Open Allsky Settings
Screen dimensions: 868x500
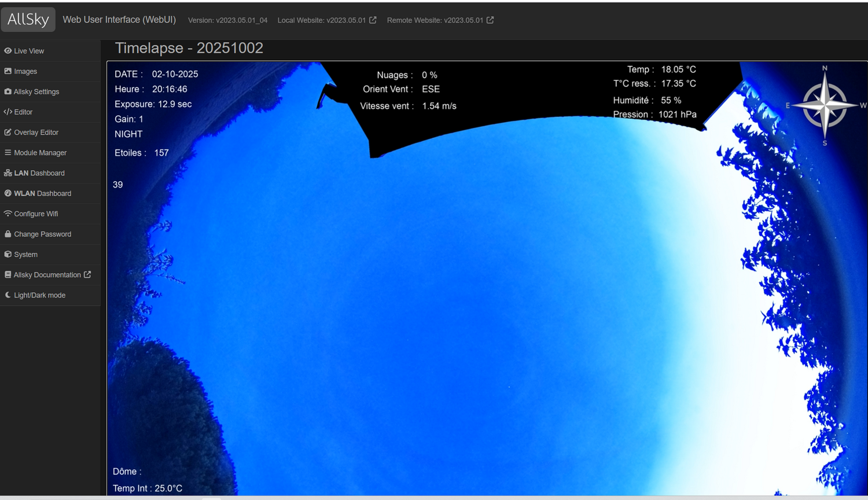pyautogui.click(x=50, y=91)
